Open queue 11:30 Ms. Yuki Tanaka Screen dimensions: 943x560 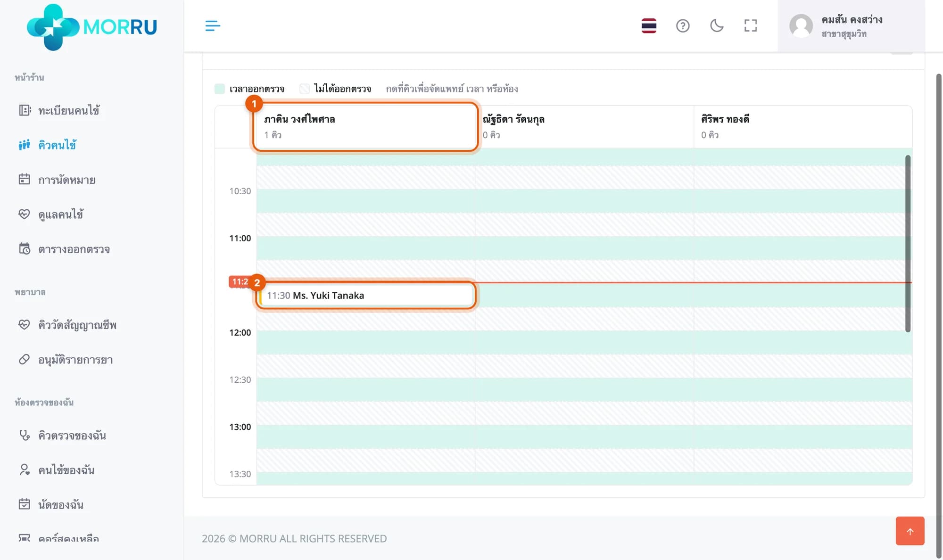(366, 296)
